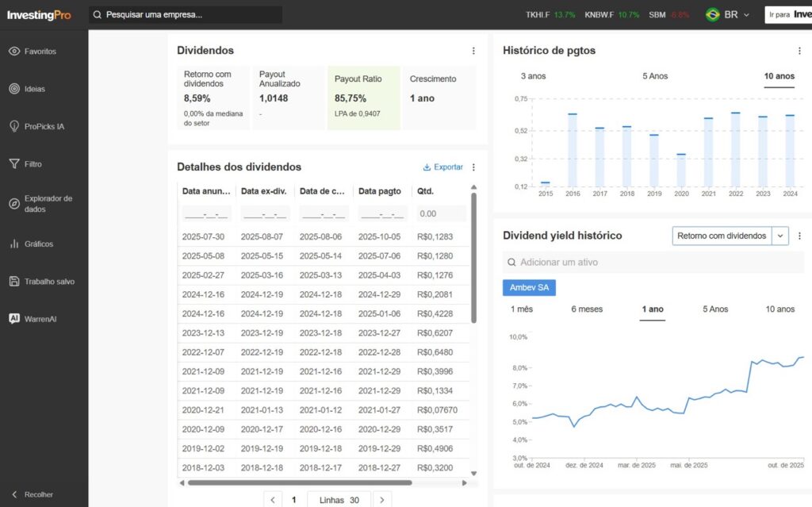Change the Linhas 30 rows-per-page selector
The image size is (812, 507).
[339, 500]
